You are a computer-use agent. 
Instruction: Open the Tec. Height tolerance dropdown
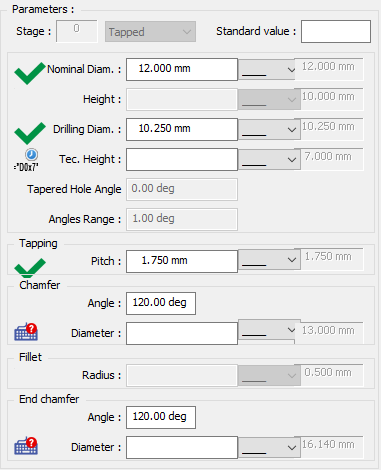click(269, 159)
